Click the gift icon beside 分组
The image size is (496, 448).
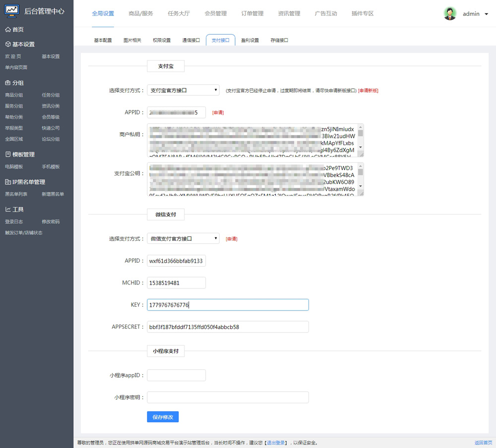coord(8,83)
